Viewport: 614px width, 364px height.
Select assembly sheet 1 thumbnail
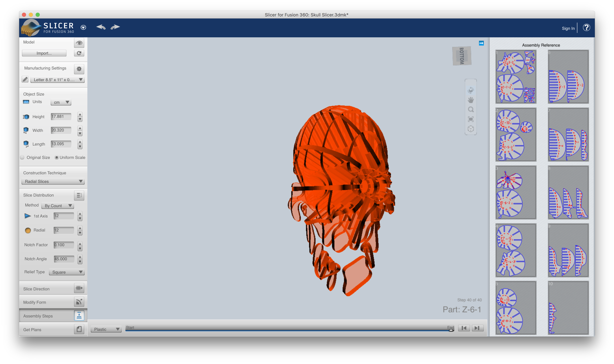pos(516,77)
